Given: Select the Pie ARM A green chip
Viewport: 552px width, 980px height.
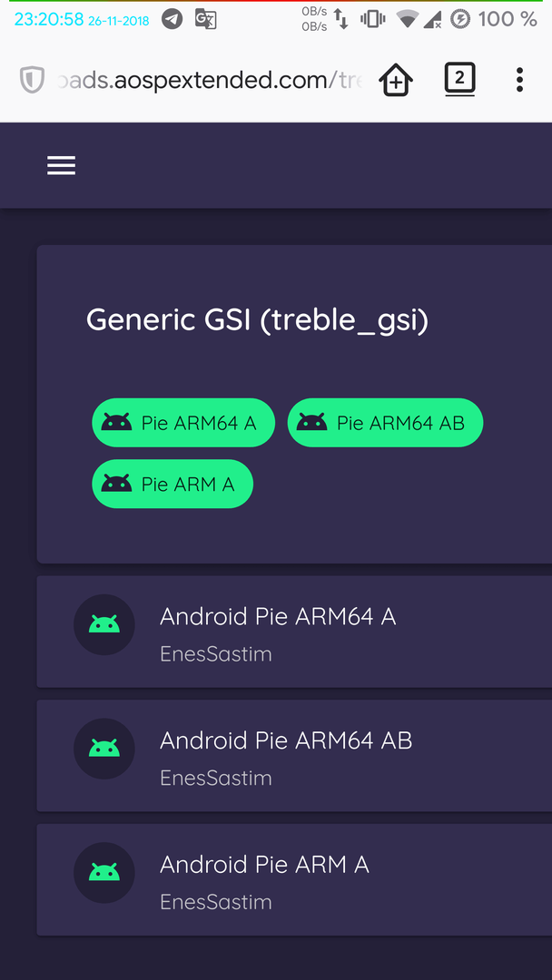Looking at the screenshot, I should pyautogui.click(x=172, y=484).
